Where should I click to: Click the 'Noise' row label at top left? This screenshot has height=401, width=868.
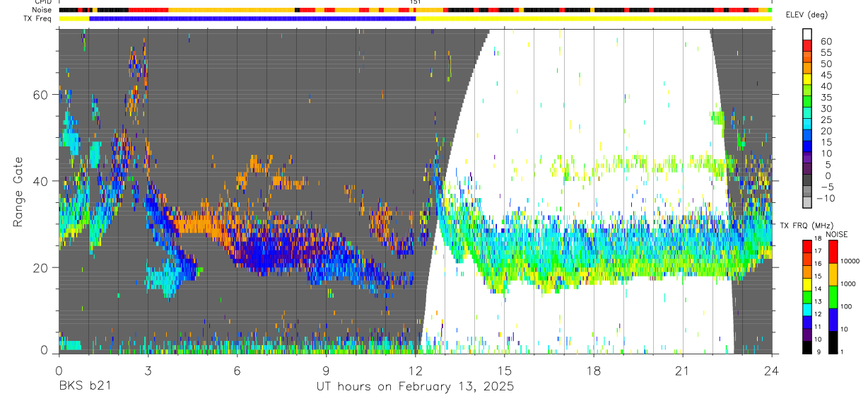point(42,10)
